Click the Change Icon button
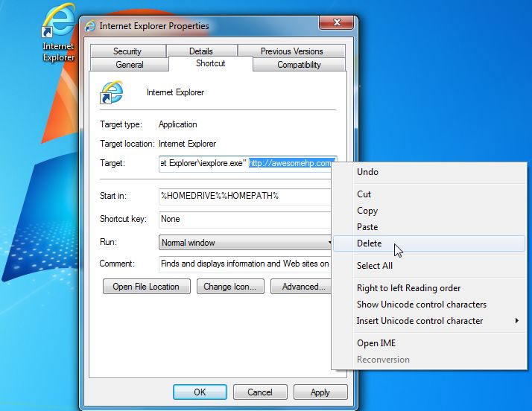The width and height of the screenshot is (532, 411). (x=230, y=287)
